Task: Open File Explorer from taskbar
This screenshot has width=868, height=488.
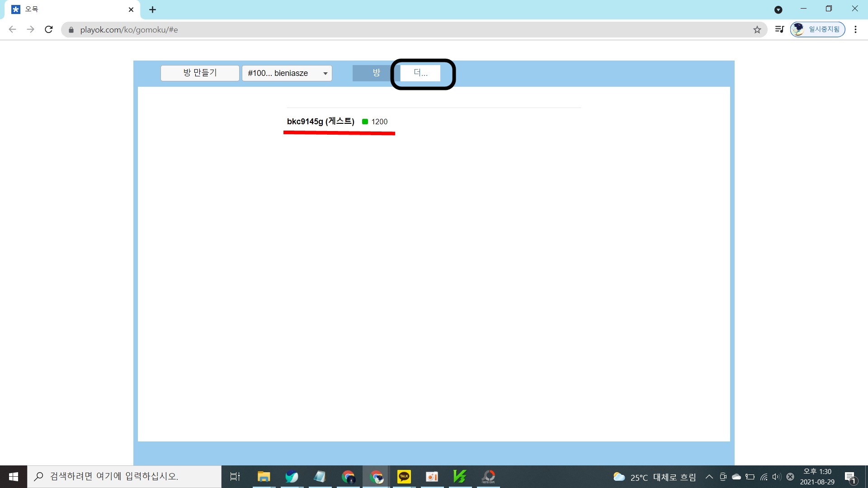Action: click(264, 476)
